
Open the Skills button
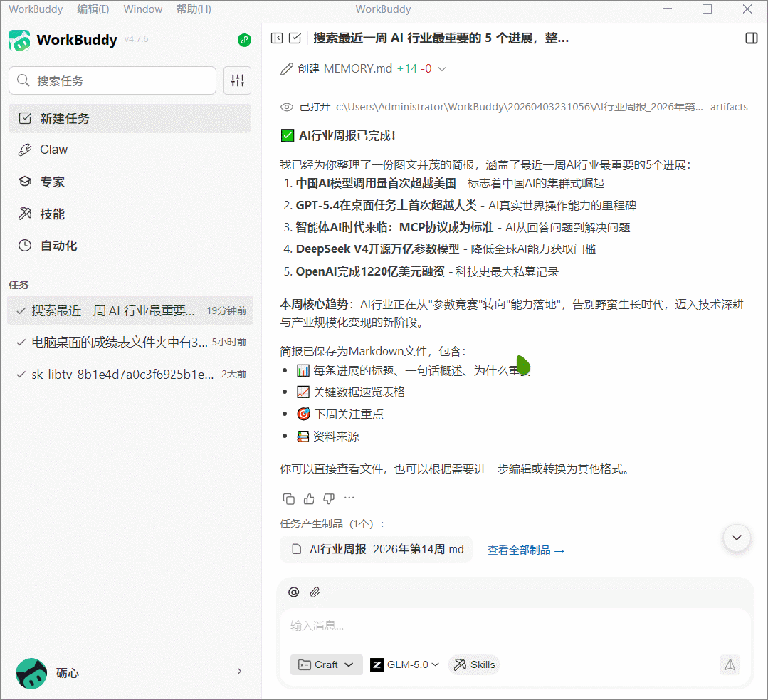click(474, 664)
